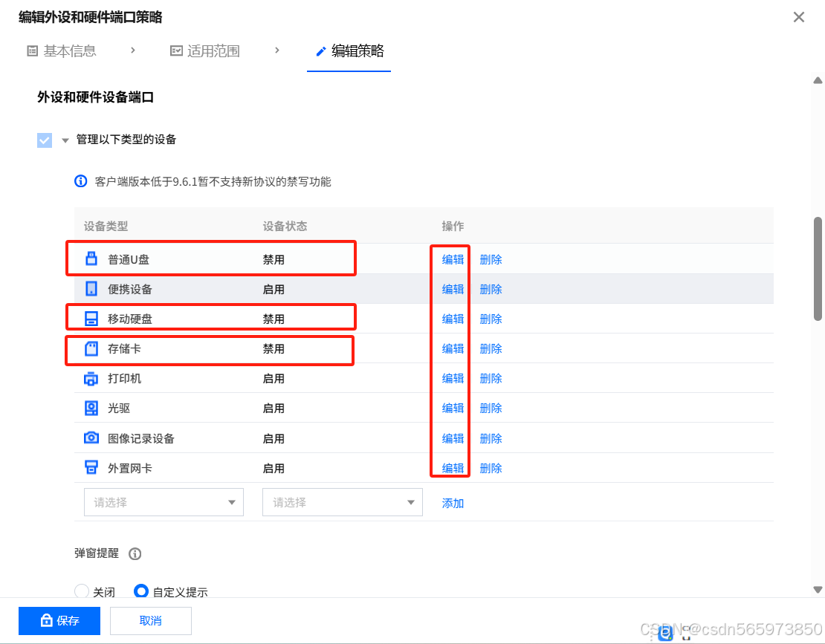Click the 便携设备 device icon
Screen dimensions: 825x644
[x=90, y=288]
